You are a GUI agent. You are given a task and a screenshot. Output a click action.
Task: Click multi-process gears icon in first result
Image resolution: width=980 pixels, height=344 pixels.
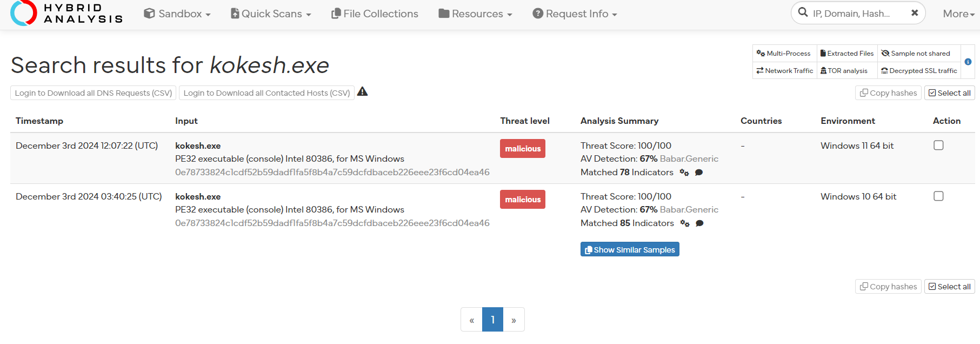684,173
